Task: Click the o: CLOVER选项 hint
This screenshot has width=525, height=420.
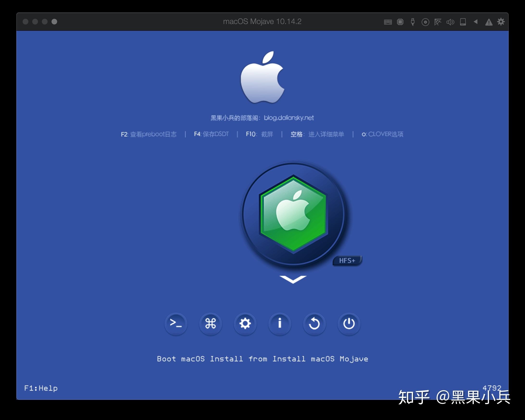Action: (382, 134)
